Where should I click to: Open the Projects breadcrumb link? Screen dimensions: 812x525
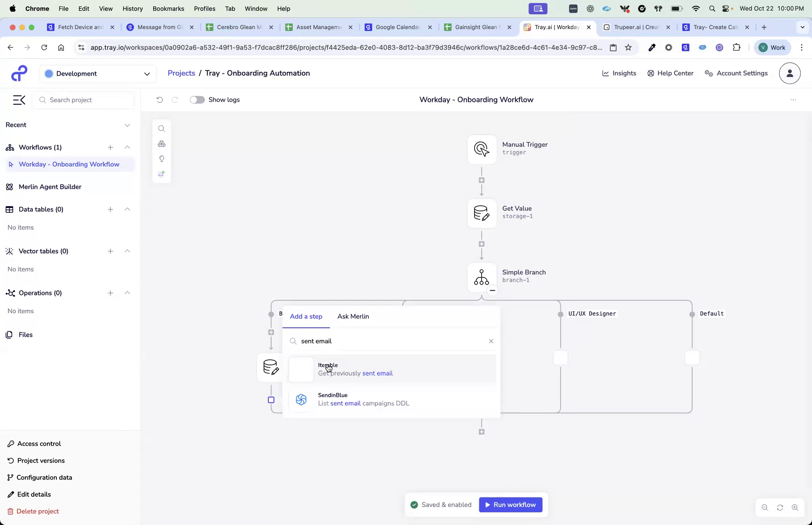pos(181,73)
